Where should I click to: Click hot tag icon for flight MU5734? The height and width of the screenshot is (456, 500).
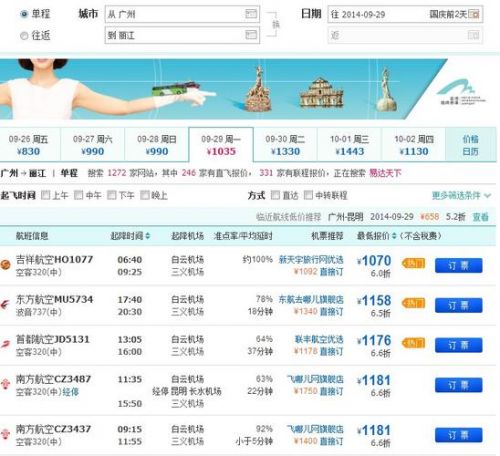[x=413, y=303]
